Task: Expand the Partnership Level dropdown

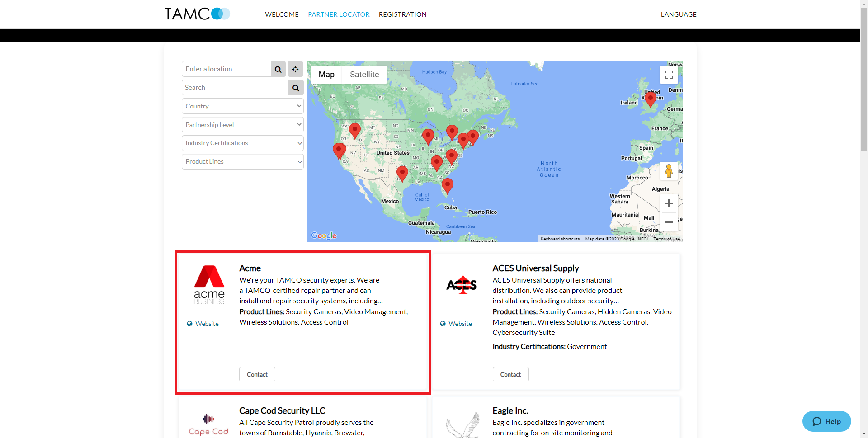Action: tap(242, 124)
